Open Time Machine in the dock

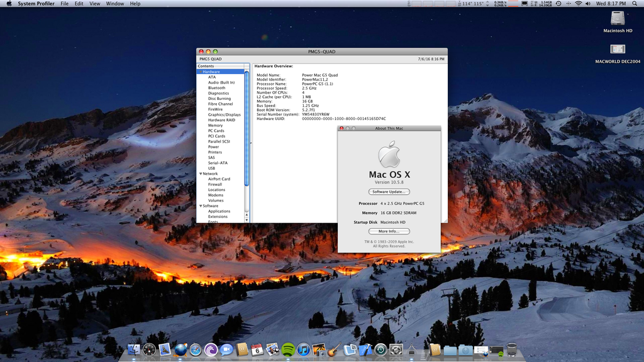tap(381, 349)
